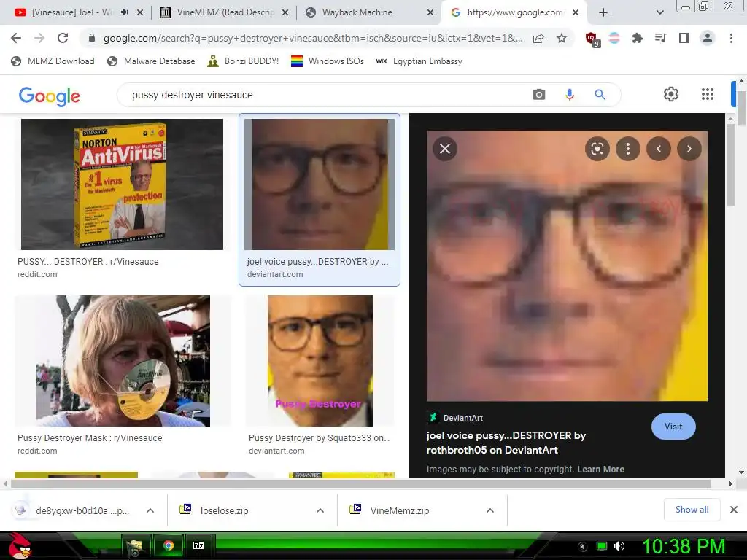The image size is (747, 560).
Task: Search by image using the camera icon
Action: tap(539, 95)
